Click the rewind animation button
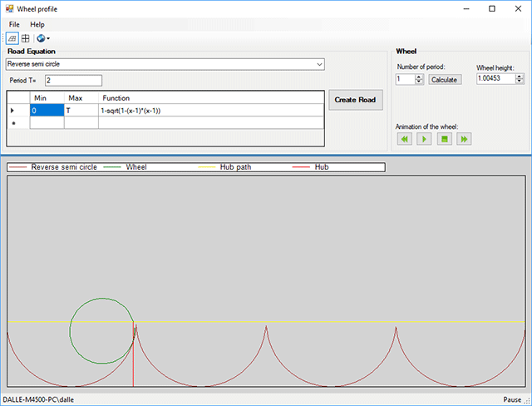 [x=405, y=139]
